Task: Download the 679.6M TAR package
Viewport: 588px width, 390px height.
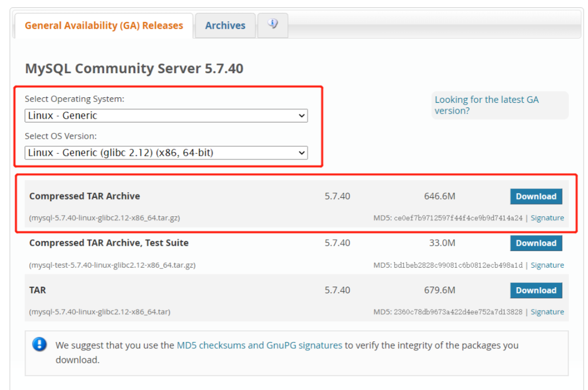Action: click(x=535, y=291)
